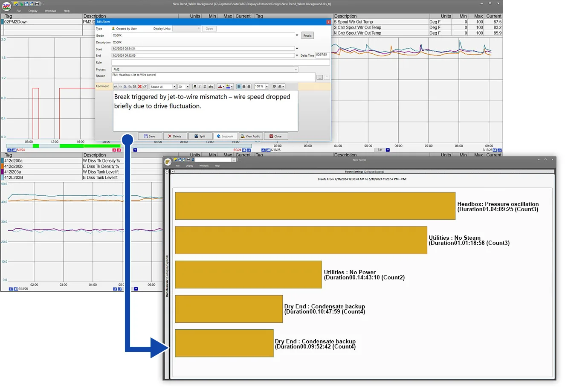The width and height of the screenshot is (565, 392).
Task: Open the Help menu in trend window
Action: click(67, 11)
